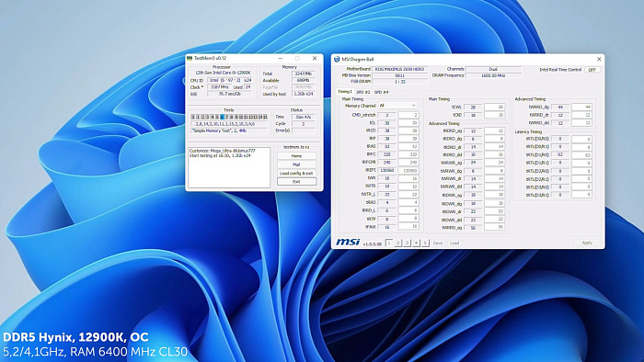The height and width of the screenshot is (362, 644).
Task: Click the Mail button in TestMem5
Action: click(296, 164)
